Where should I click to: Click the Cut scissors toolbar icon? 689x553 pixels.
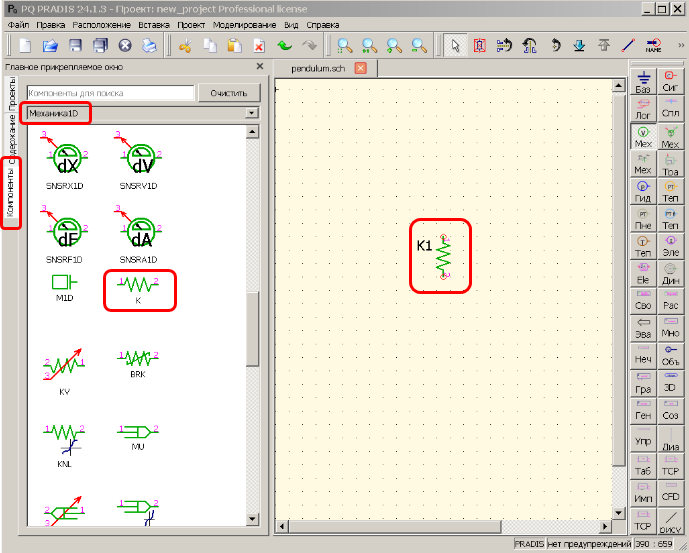pos(184,46)
